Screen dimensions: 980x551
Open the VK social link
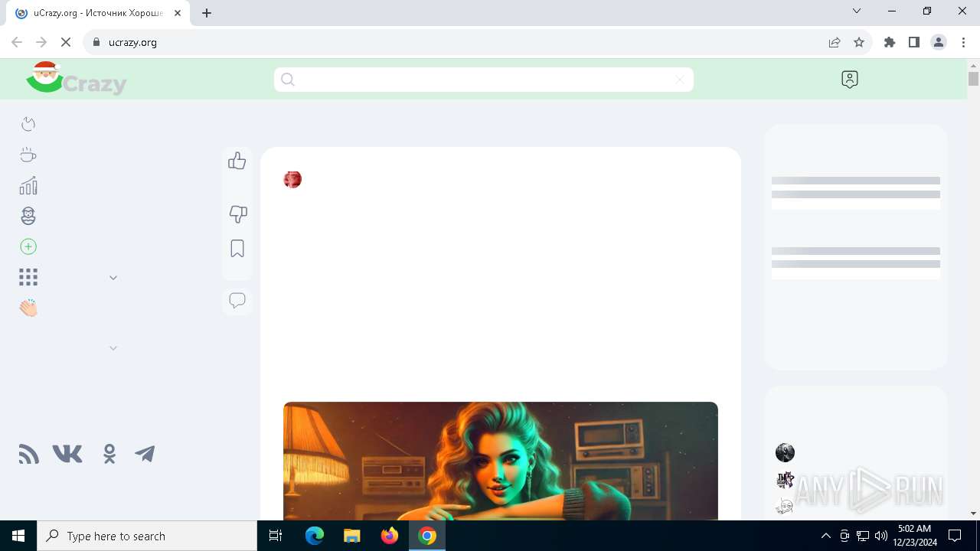67,454
